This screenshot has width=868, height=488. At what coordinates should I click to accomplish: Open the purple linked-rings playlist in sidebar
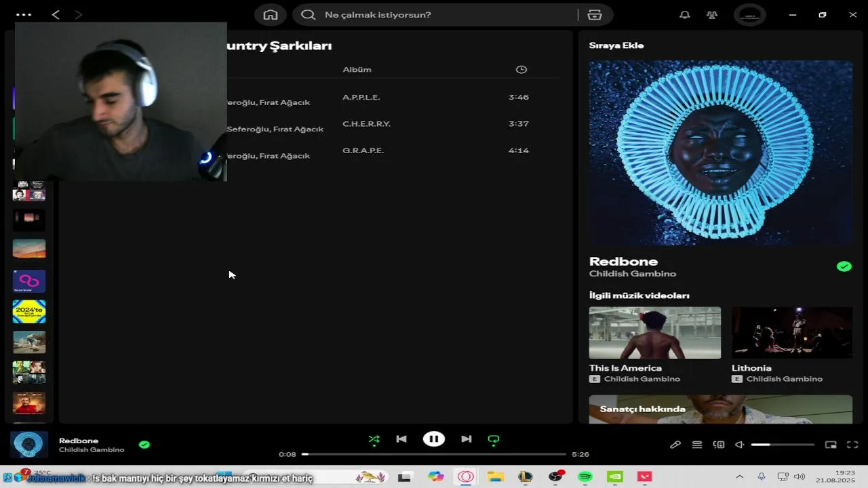click(x=29, y=281)
